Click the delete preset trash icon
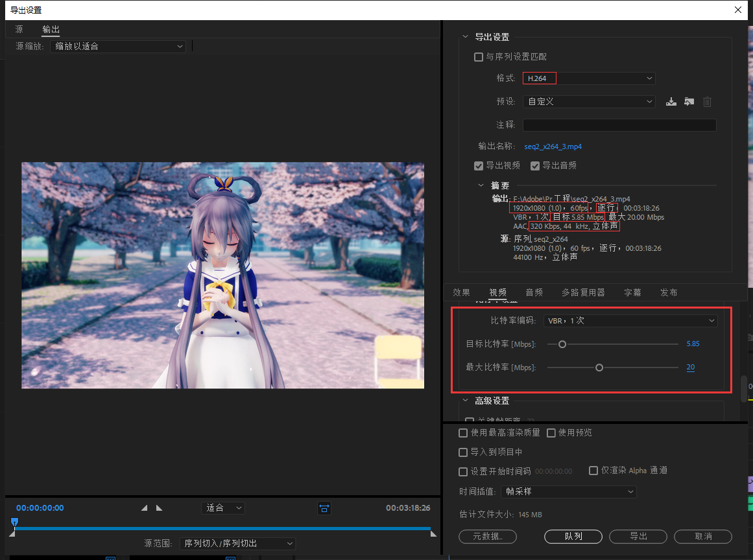 click(x=707, y=102)
